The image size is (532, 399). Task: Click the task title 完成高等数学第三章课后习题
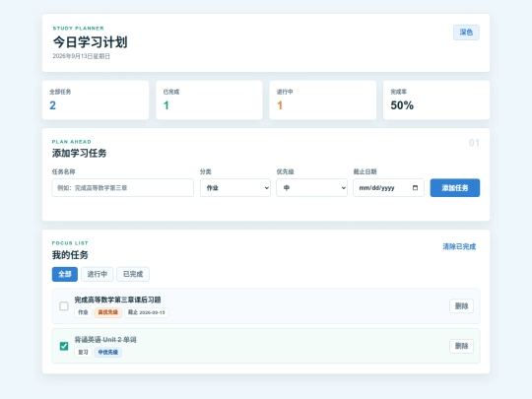(x=117, y=299)
